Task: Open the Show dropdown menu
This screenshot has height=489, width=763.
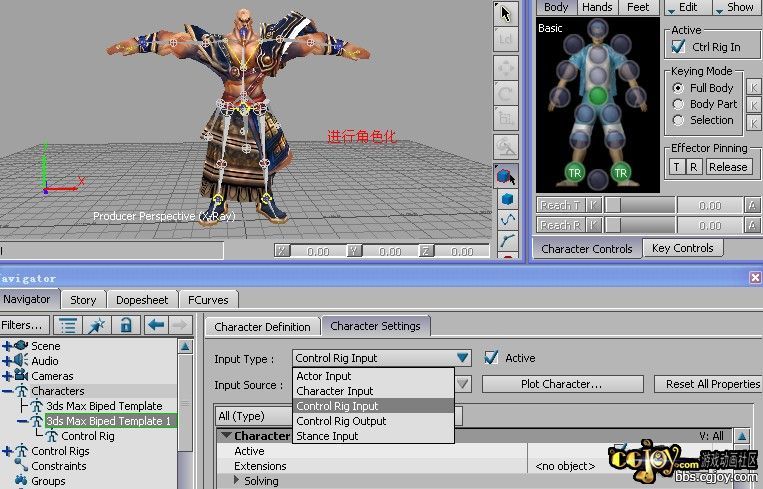Action: [x=735, y=7]
